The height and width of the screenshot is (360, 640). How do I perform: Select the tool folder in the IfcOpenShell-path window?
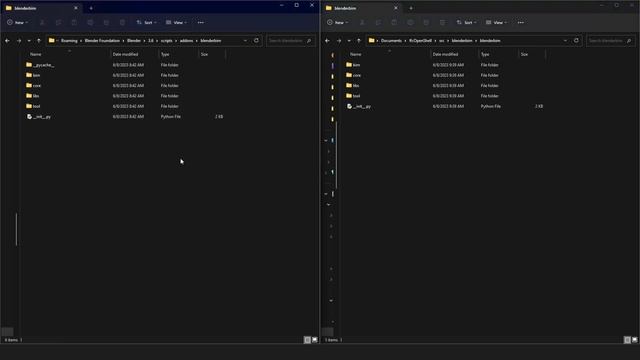(x=353, y=96)
